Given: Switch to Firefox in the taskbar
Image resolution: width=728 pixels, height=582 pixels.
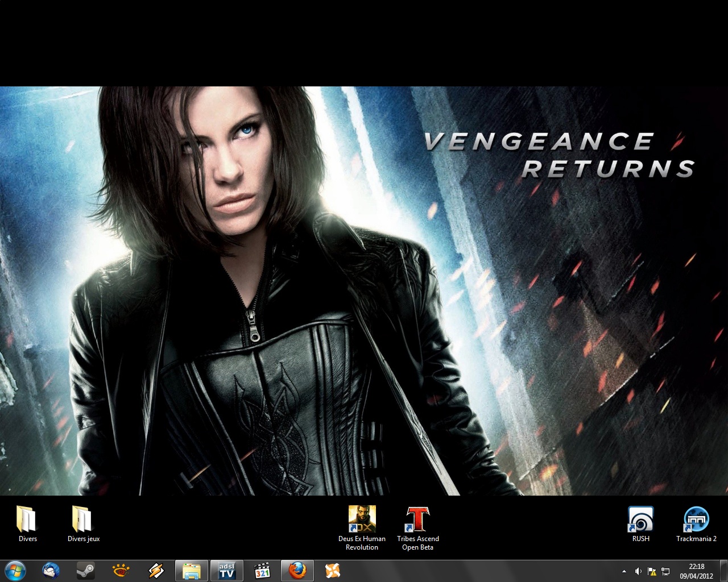Looking at the screenshot, I should tap(297, 571).
